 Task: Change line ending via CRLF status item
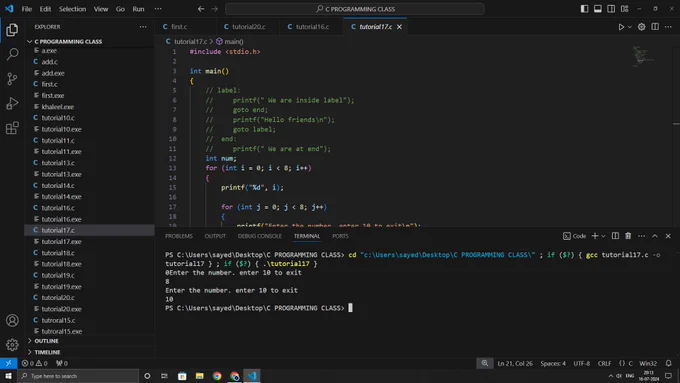[604, 363]
